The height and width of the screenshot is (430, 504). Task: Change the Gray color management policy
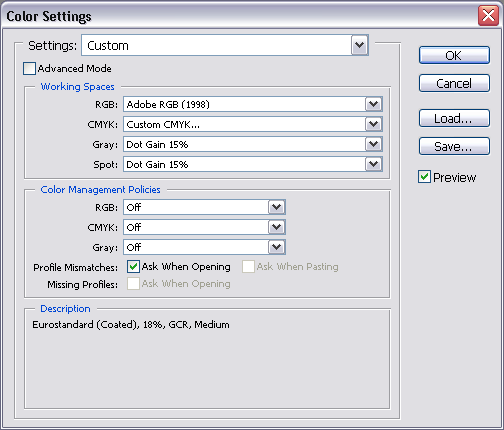[x=204, y=247]
